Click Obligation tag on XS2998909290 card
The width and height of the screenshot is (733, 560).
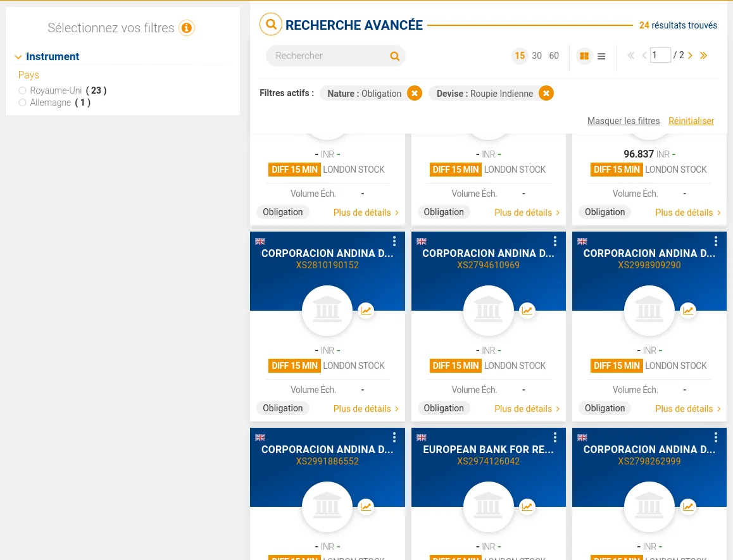[605, 408]
